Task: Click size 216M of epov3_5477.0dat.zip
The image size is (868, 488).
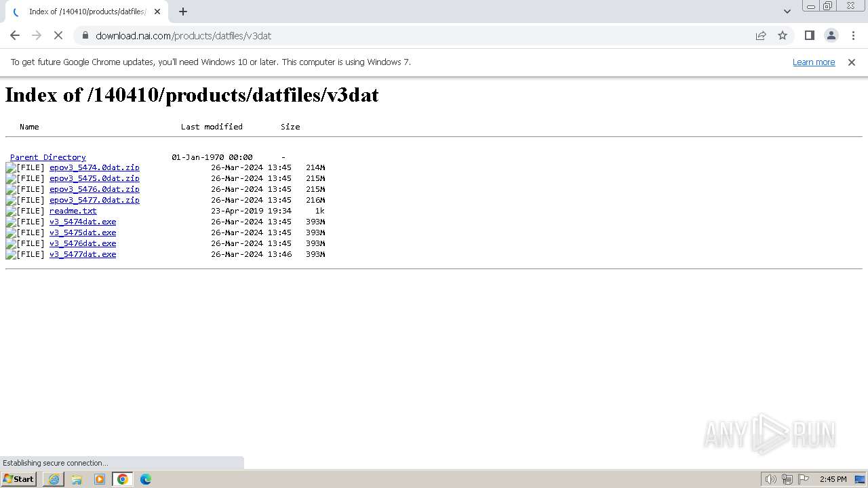Action: (315, 200)
